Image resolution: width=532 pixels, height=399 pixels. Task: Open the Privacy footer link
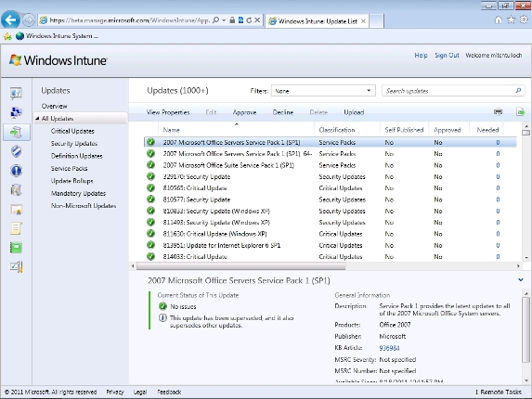(115, 392)
